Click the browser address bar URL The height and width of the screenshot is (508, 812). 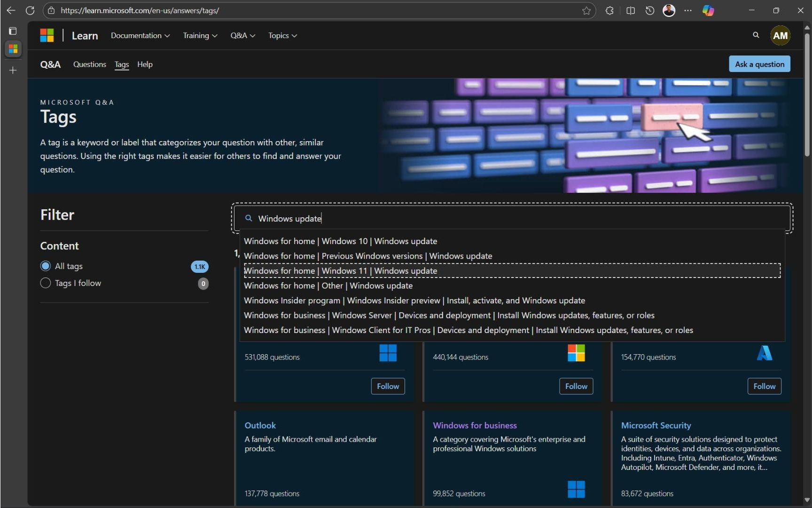[140, 10]
